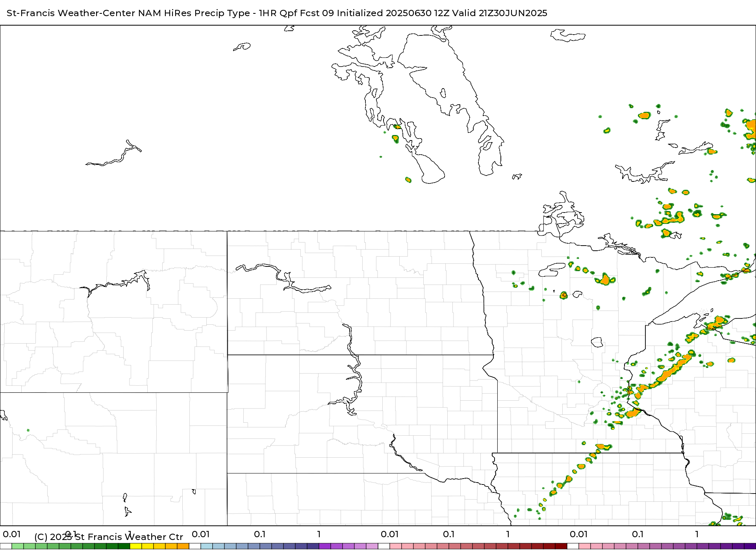
Task: Click the "1" label above the blue-to-purple scale
Action: point(319,534)
